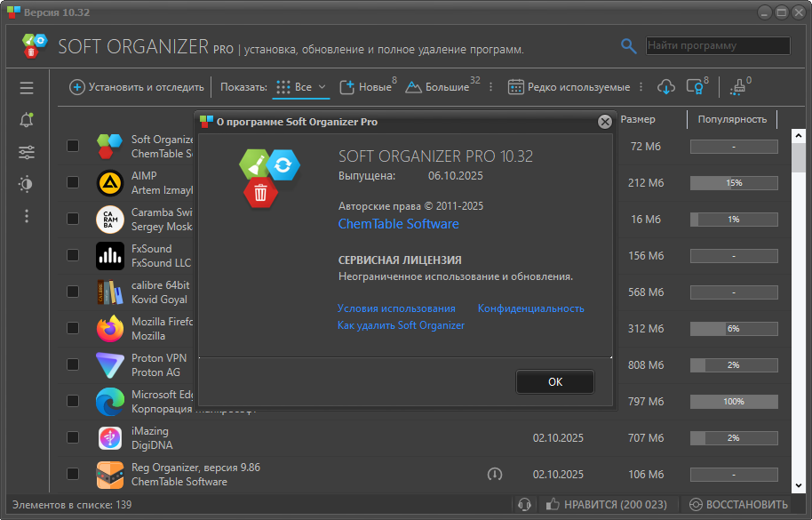Click the notifications bell icon in sidebar
Screen dimensions: 812x520
click(x=27, y=120)
